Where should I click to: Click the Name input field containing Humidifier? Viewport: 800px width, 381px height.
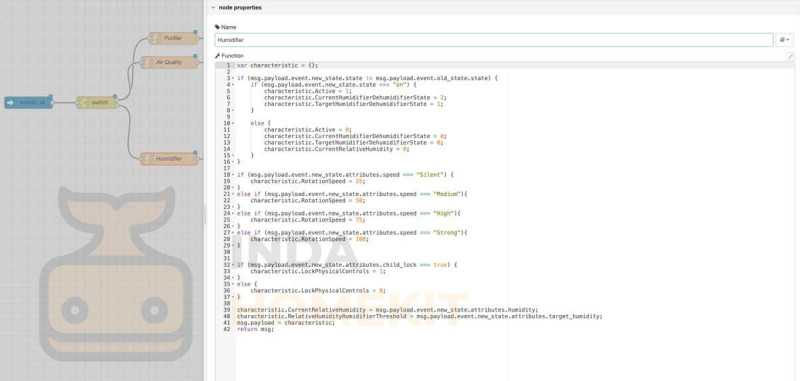coord(494,40)
